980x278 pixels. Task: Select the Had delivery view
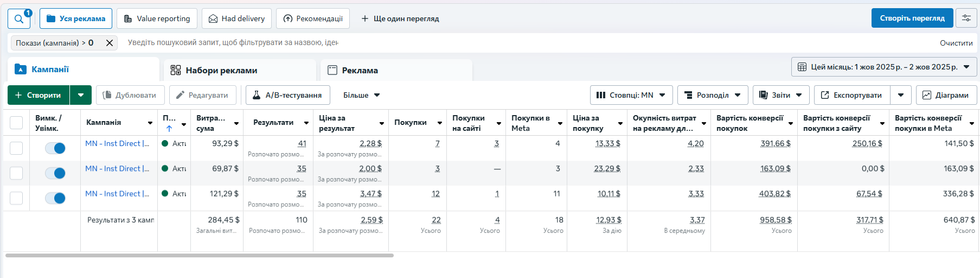coord(236,18)
